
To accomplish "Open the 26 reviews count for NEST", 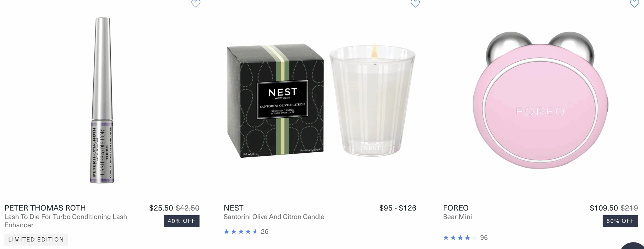I will click(264, 232).
